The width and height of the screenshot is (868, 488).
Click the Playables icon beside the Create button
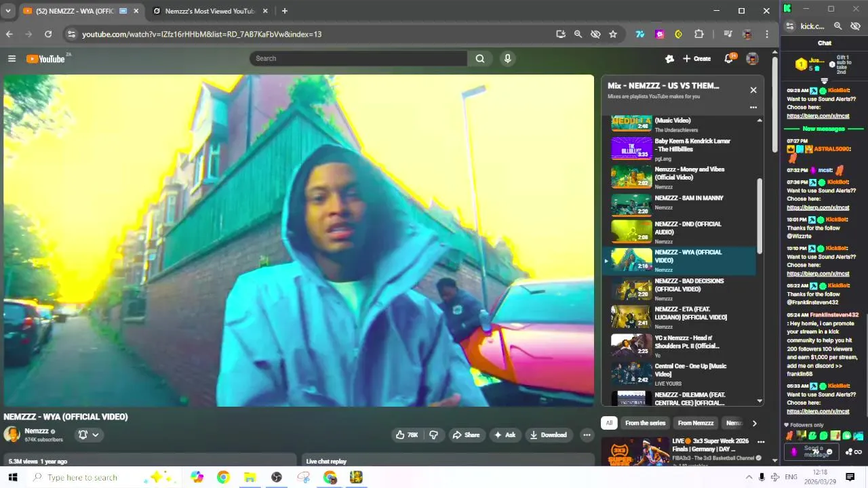(669, 58)
